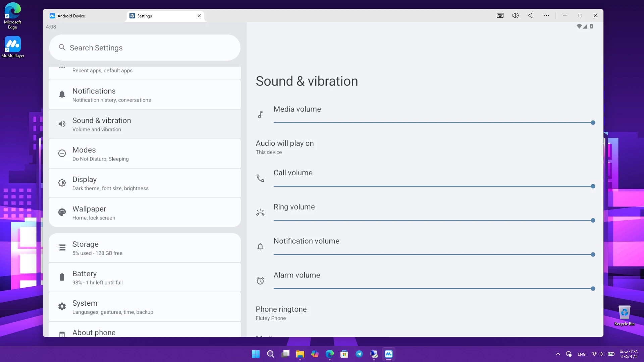
Task: Adjust the Ring volume slider
Action: (x=434, y=221)
